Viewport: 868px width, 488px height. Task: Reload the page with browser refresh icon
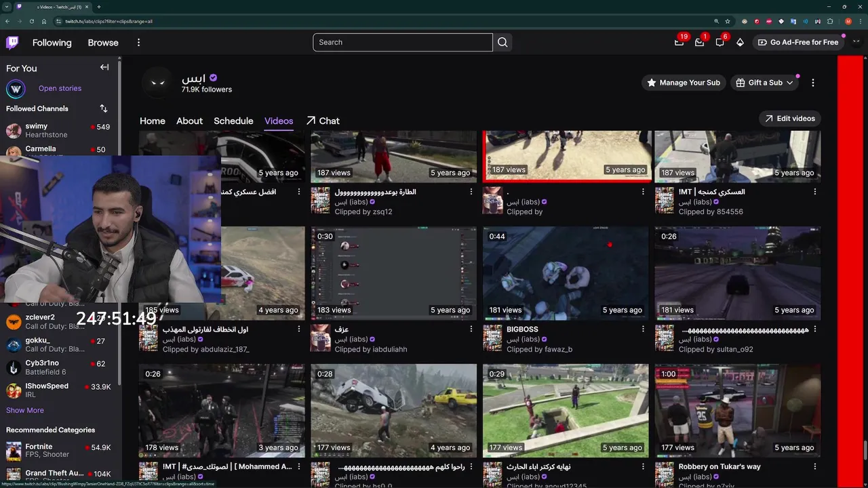click(x=32, y=21)
